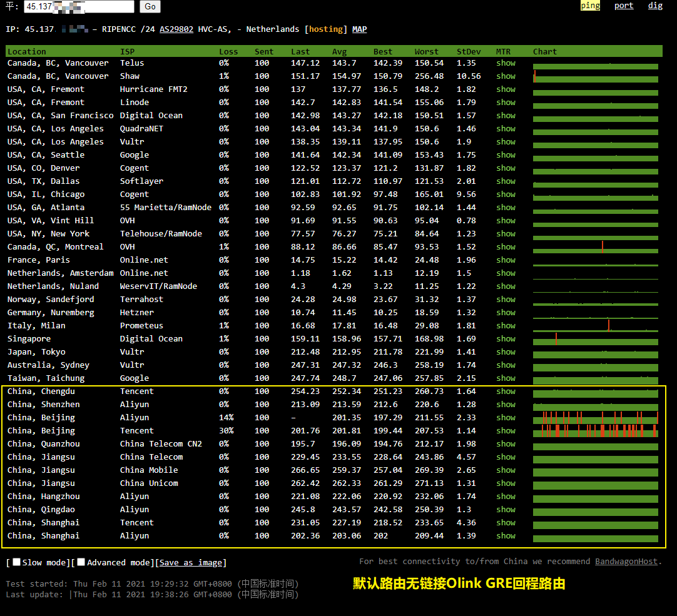Show MTR for Japan, Tokyo row
Screen dimensions: 677x616
506,352
